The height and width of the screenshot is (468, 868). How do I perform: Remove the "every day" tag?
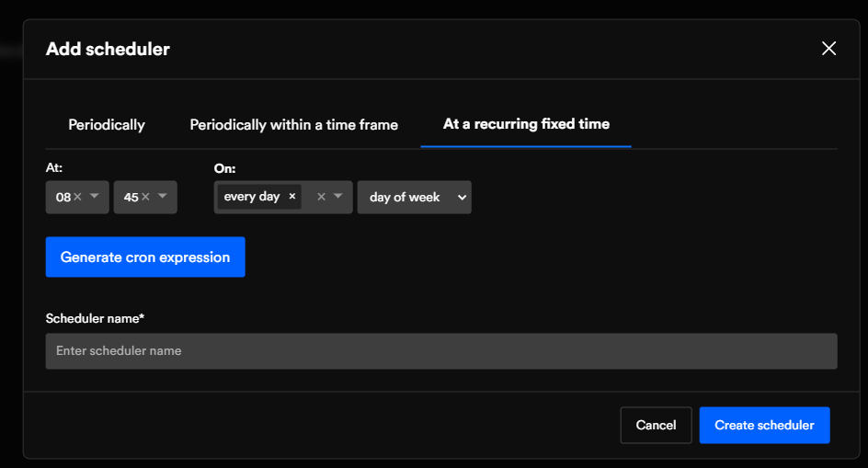[x=292, y=197]
